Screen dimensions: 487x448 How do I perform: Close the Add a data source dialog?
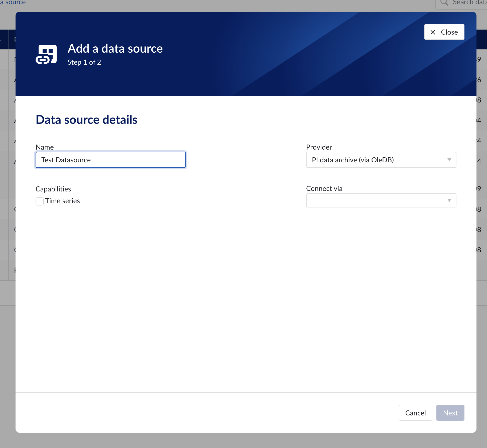click(x=444, y=32)
